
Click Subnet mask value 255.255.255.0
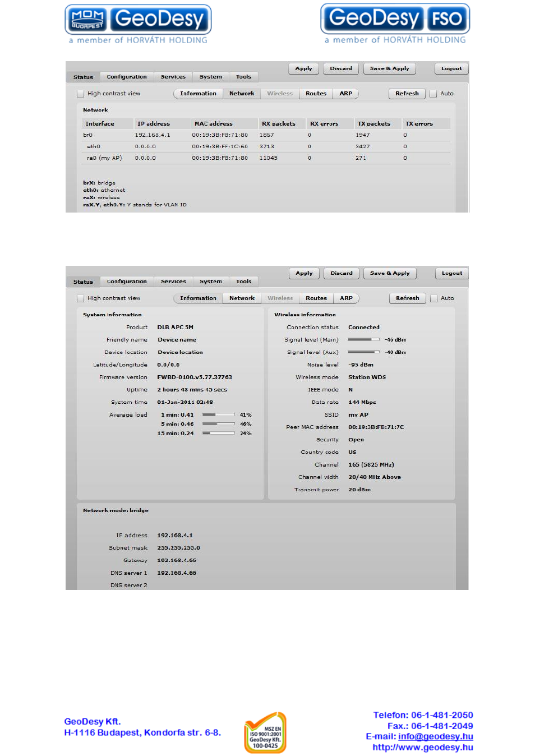click(178, 548)
